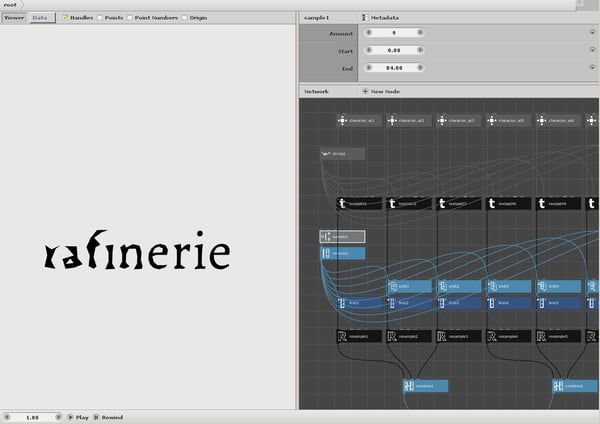This screenshot has width=600, height=424.
Task: Click the frame number field showing 1.00
Action: (33, 417)
